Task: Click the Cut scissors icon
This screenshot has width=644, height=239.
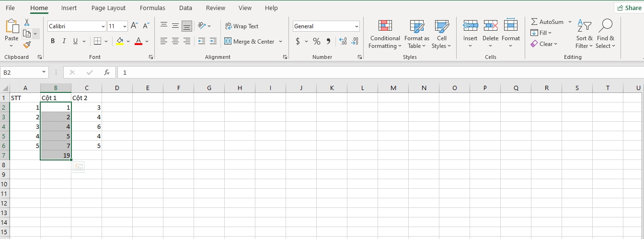Action: [27, 23]
